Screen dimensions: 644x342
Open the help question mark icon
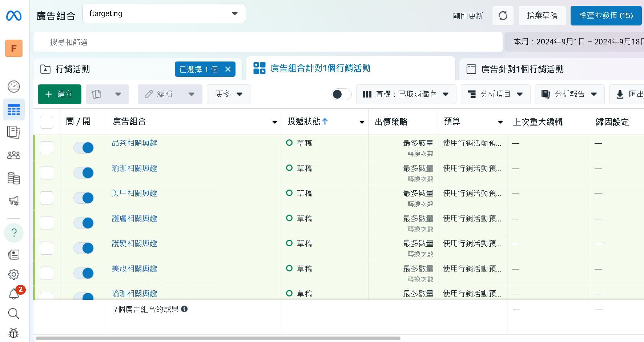point(14,233)
